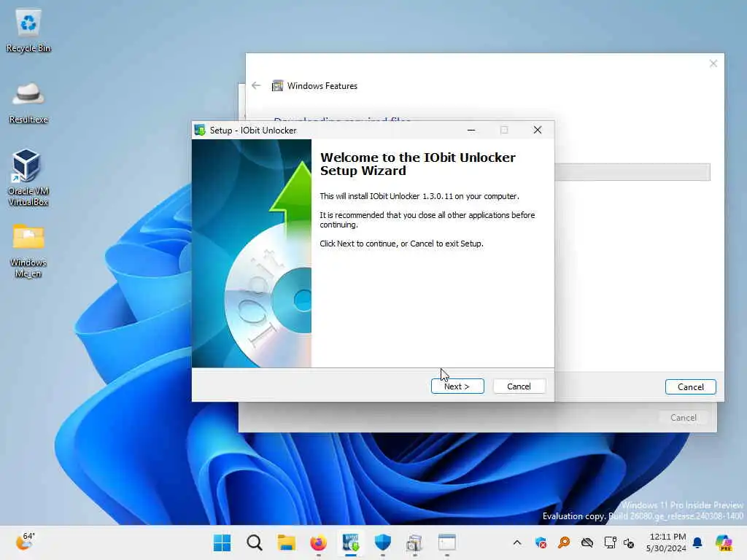Click the 'Click Next to continue' text
The height and width of the screenshot is (560, 747).
coord(402,244)
